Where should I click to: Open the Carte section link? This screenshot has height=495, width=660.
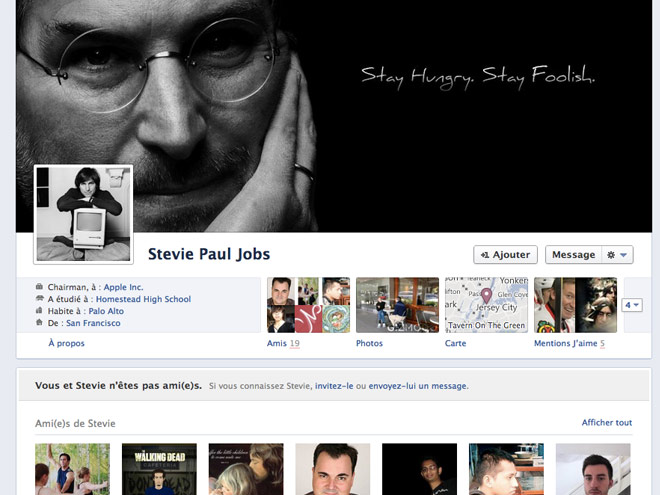455,343
